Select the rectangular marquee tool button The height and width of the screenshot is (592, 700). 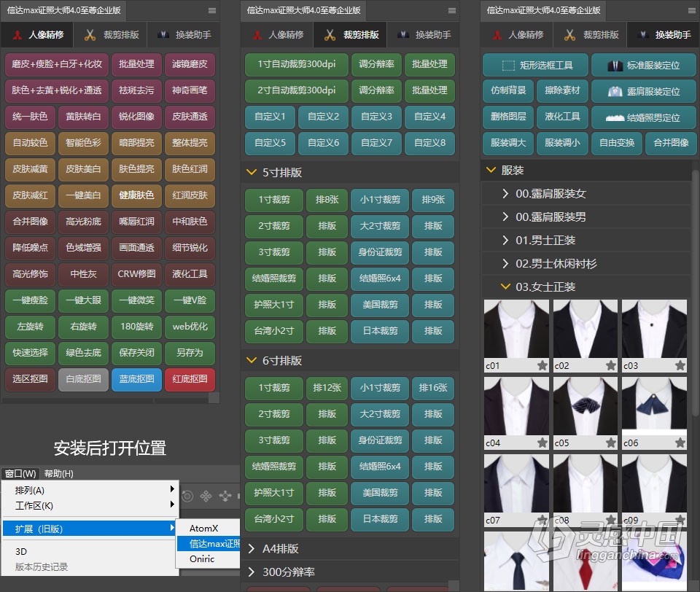tap(535, 65)
